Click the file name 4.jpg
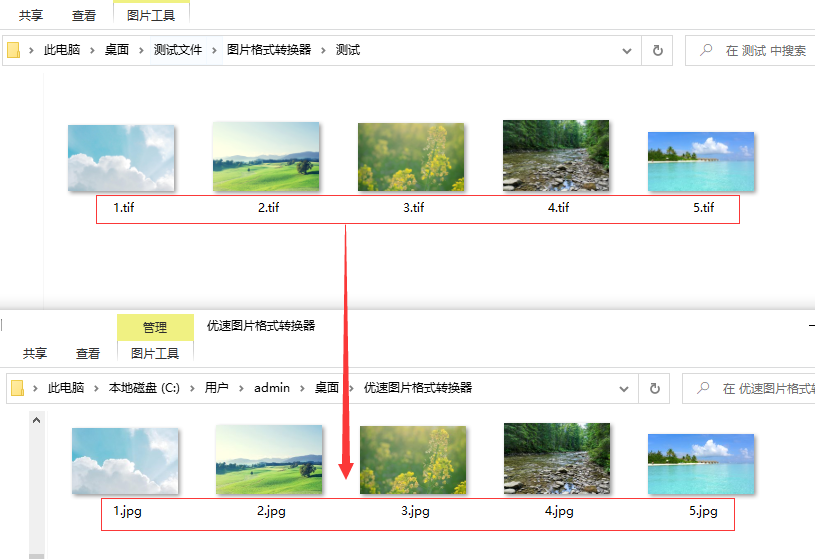 click(x=559, y=511)
